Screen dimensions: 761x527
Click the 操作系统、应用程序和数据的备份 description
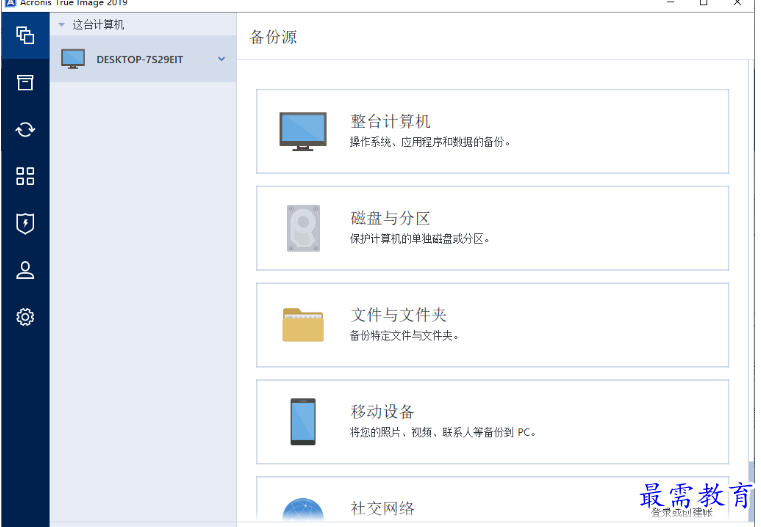click(x=430, y=142)
